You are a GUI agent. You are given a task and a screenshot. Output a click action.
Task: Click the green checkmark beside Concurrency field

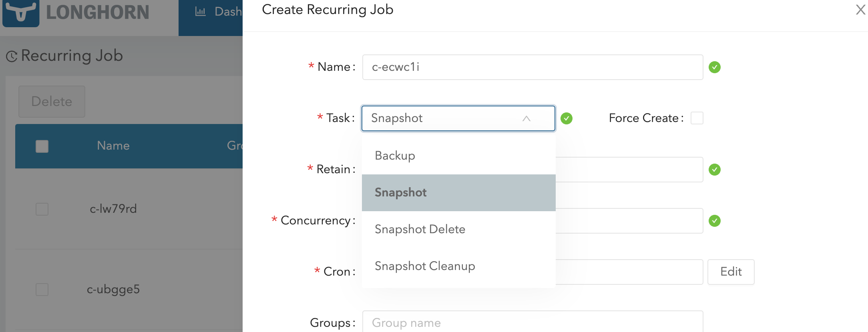[715, 220]
